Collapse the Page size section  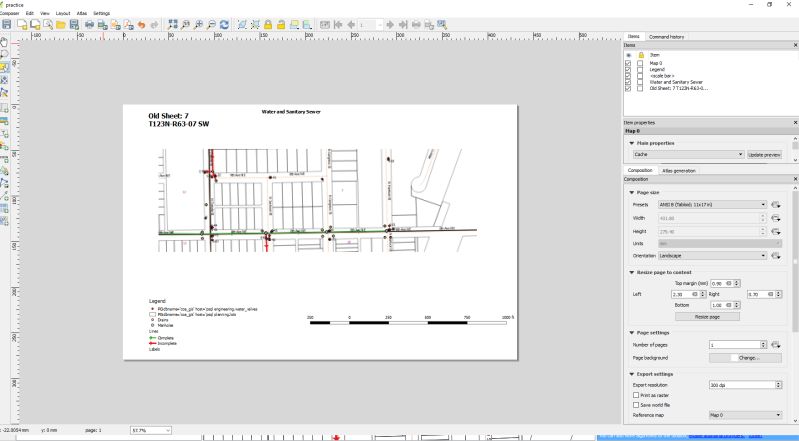point(632,193)
